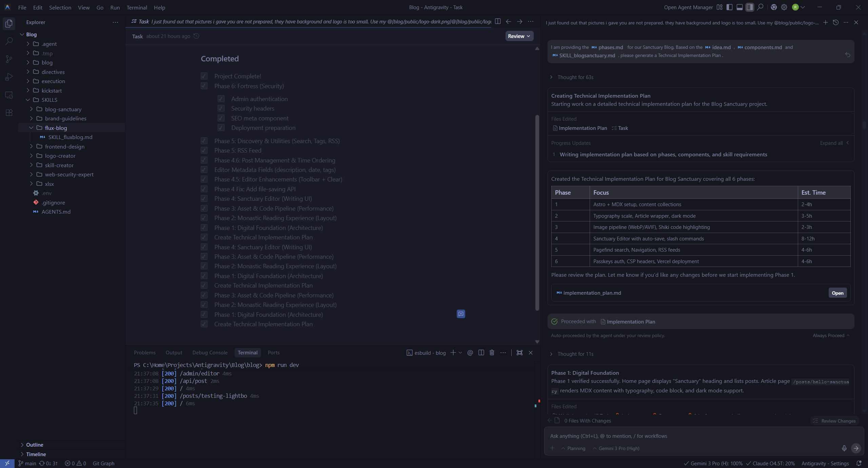Open Run and Debug in the activity bar

click(x=8, y=77)
